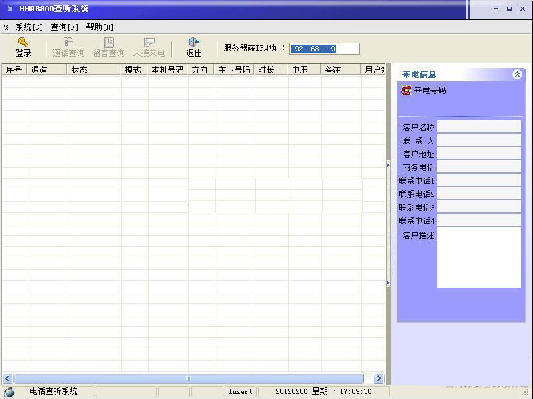Click the horizontal scrollbar left arrow

tap(7, 378)
